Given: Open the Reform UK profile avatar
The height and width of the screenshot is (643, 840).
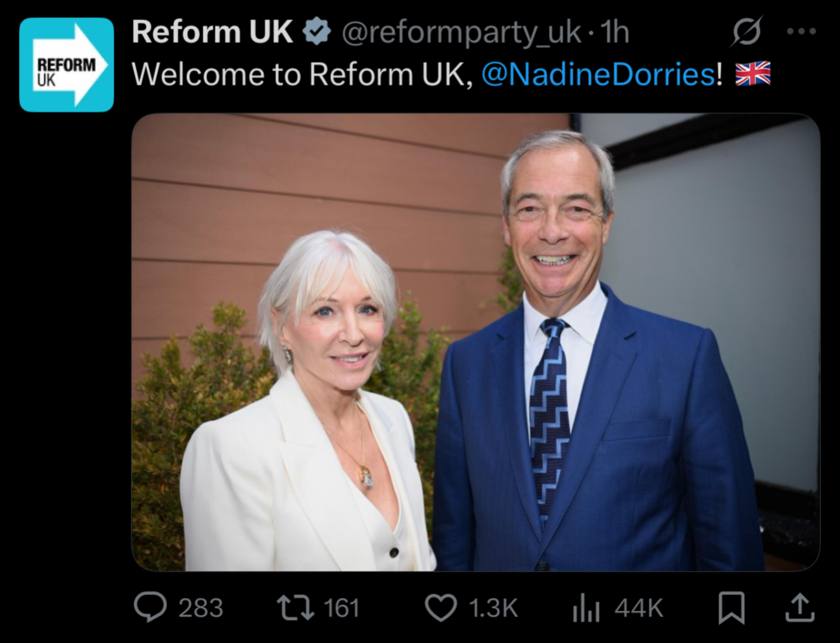Looking at the screenshot, I should click(x=67, y=65).
